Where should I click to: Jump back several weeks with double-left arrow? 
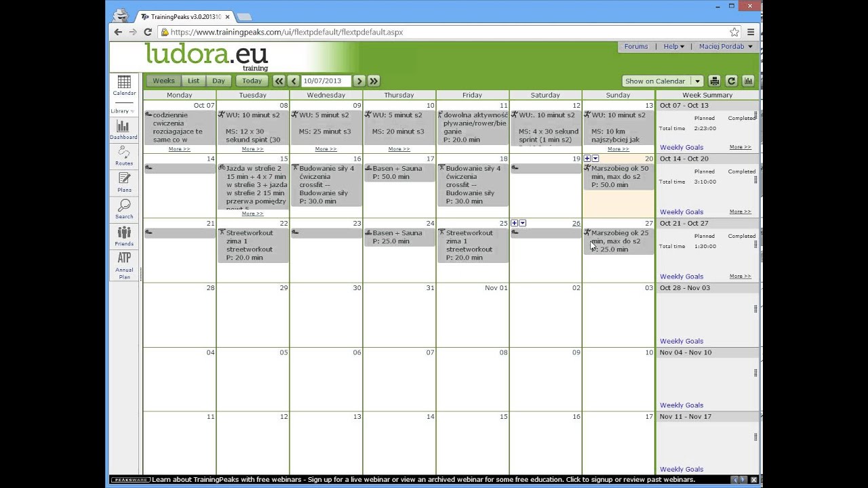coord(279,81)
